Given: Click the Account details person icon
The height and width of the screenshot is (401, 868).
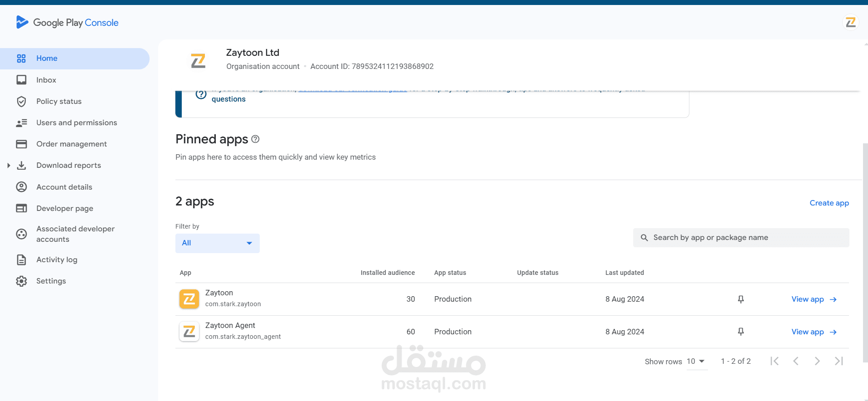Looking at the screenshot, I should click(x=21, y=187).
